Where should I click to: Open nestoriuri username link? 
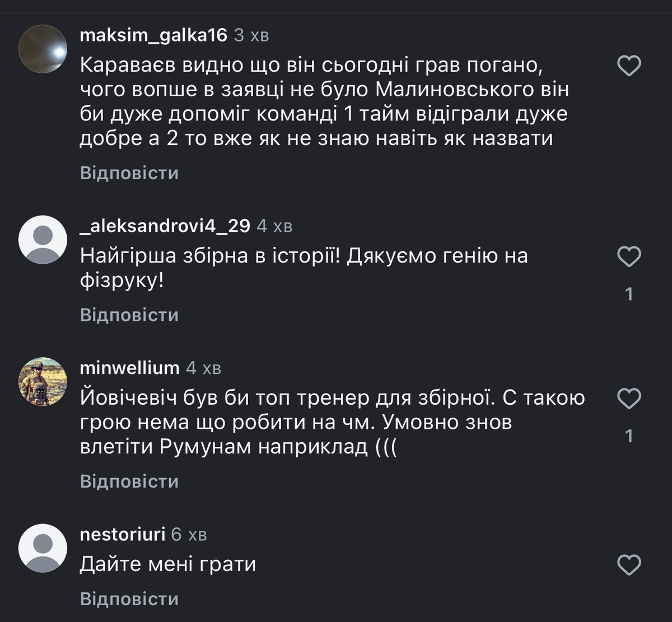click(123, 535)
